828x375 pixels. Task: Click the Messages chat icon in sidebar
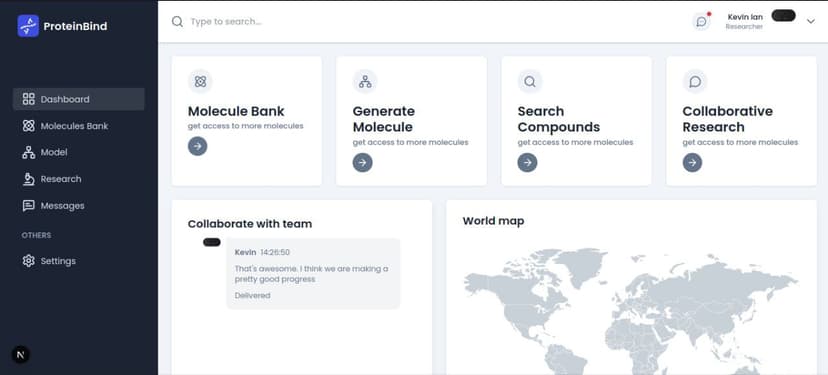tap(29, 206)
